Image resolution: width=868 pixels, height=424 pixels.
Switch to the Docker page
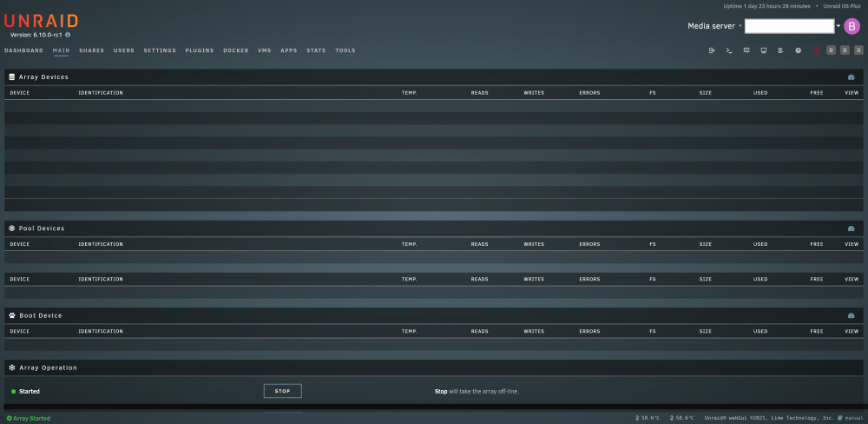tap(236, 50)
